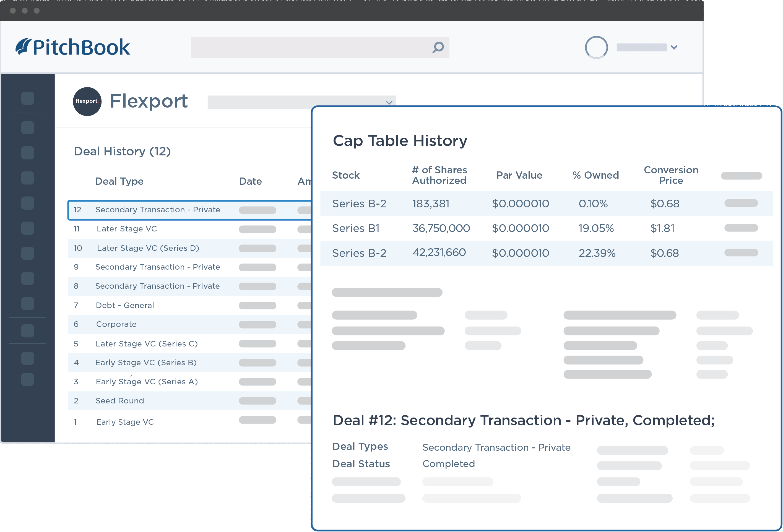
Task: Click the Series B1 stock cell
Action: pyautogui.click(x=356, y=228)
